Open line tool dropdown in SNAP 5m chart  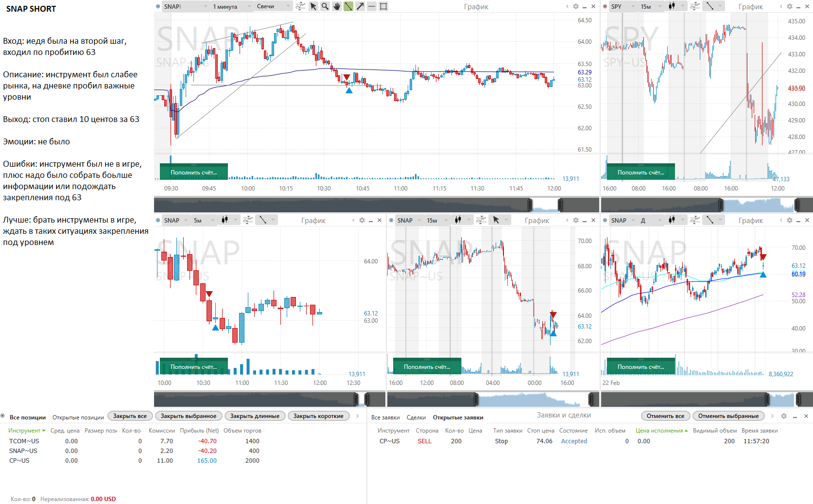266,220
